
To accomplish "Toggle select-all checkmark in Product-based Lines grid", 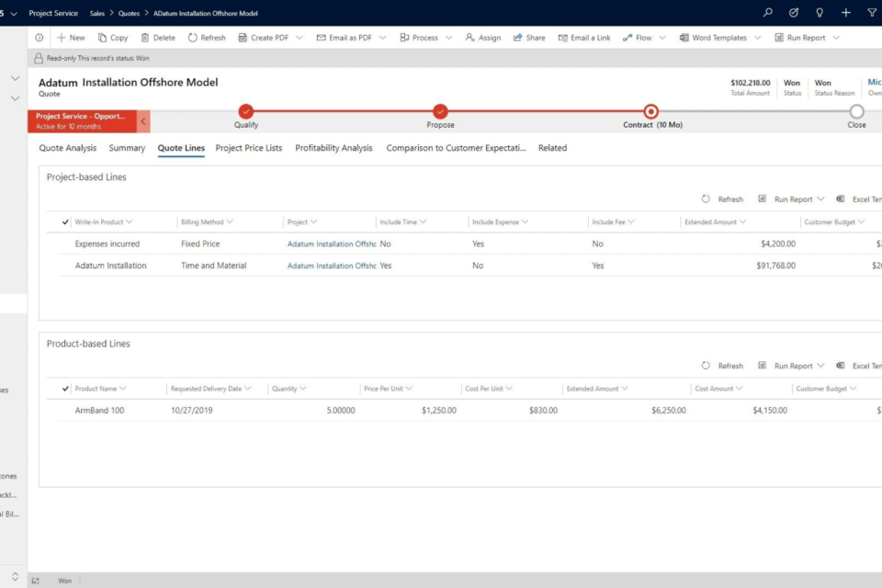I will [65, 389].
